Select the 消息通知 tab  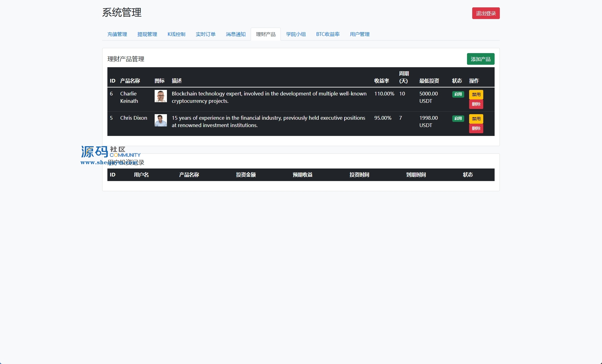[236, 34]
